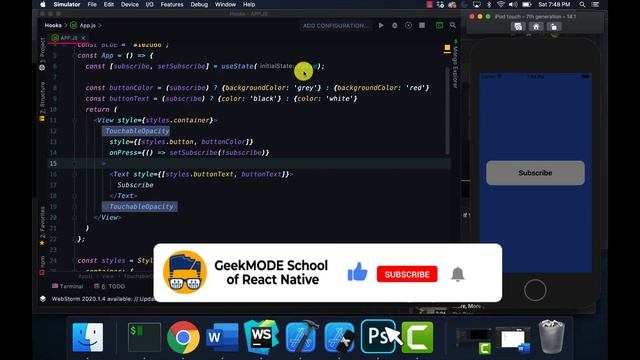
Task: Open the Help menu
Action: 249,4
